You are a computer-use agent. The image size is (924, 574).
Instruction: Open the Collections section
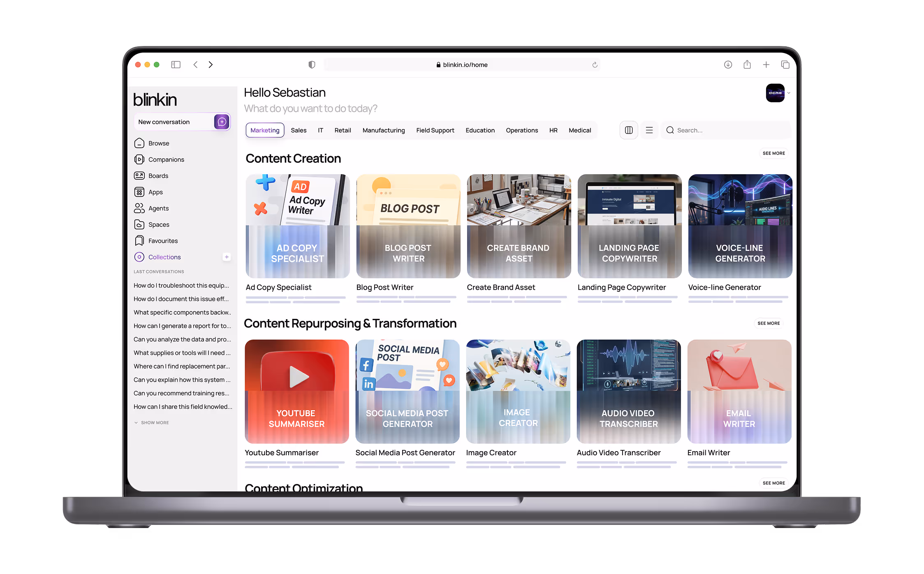[164, 257]
